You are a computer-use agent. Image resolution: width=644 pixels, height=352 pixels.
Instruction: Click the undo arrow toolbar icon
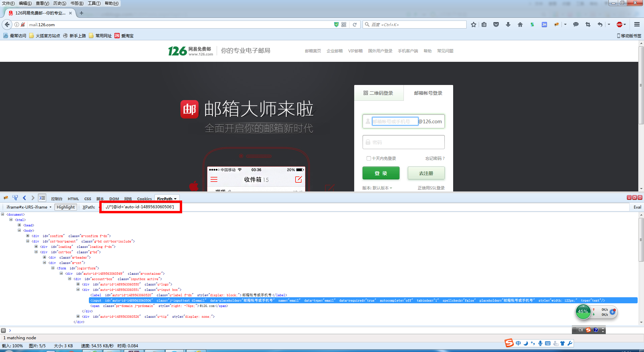pyautogui.click(x=600, y=25)
